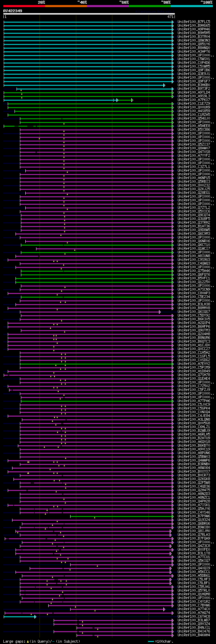Click the 100char scale bar legend

160,641
